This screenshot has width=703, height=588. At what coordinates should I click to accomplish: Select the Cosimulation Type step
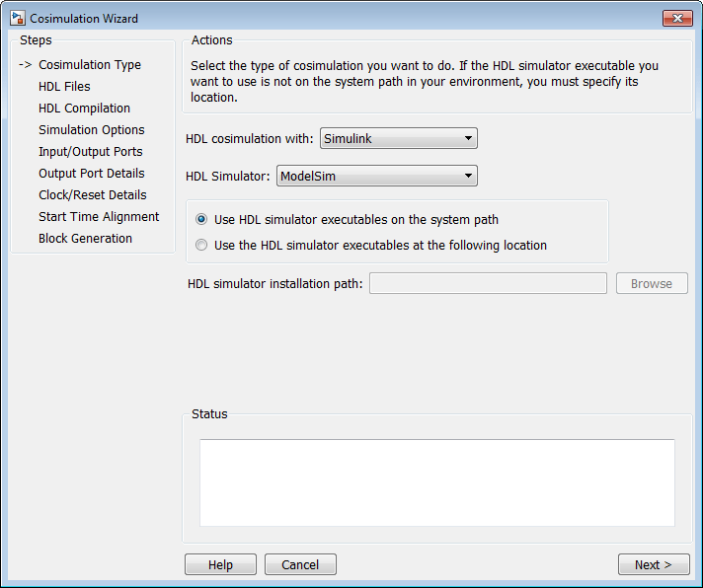point(90,65)
